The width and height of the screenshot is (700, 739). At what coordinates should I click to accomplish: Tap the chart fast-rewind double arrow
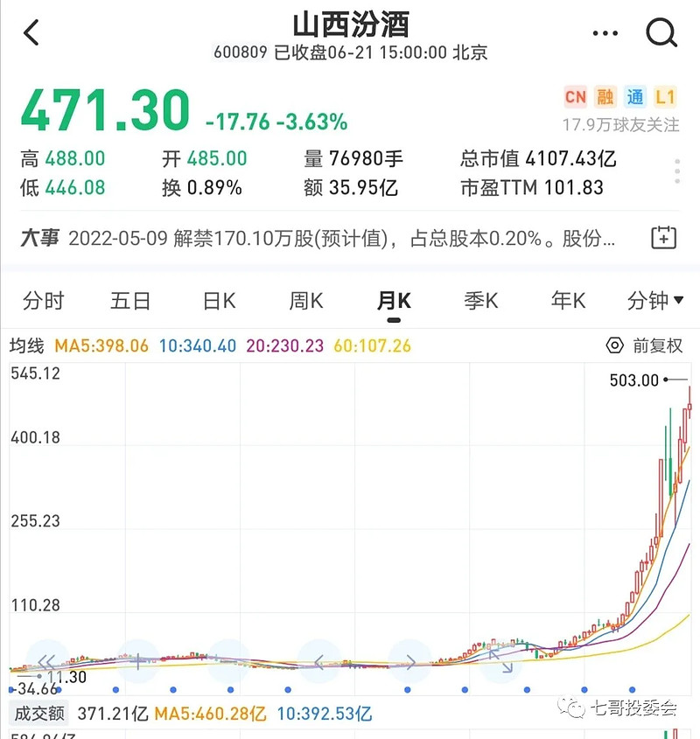(x=46, y=662)
